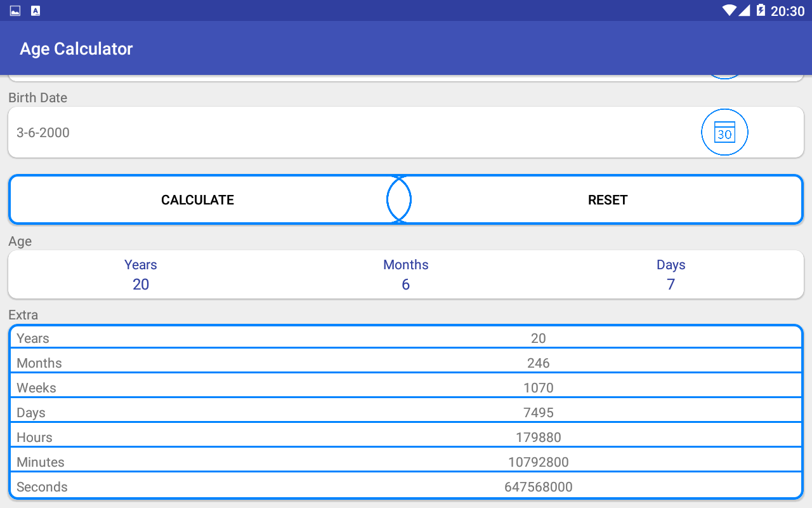The width and height of the screenshot is (812, 508).
Task: Click the Days row label in Extra table
Action: [31, 413]
